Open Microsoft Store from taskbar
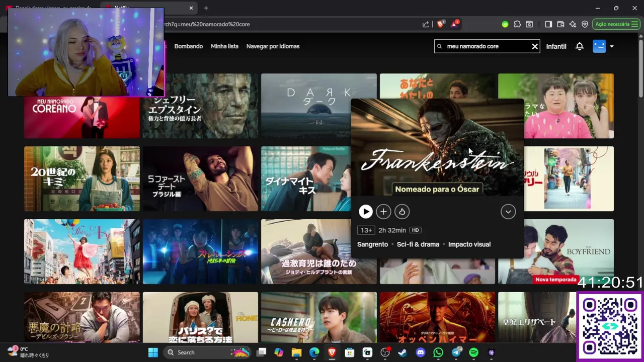The image size is (644, 362). point(350,352)
